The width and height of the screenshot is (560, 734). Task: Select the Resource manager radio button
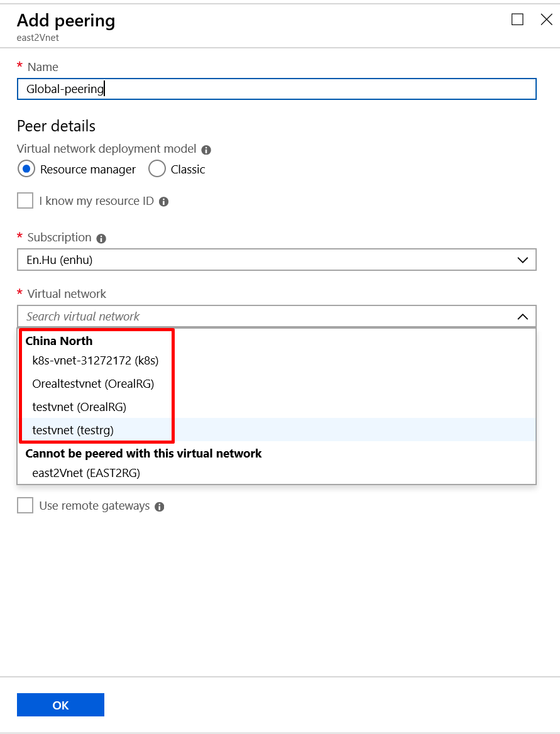(x=26, y=169)
